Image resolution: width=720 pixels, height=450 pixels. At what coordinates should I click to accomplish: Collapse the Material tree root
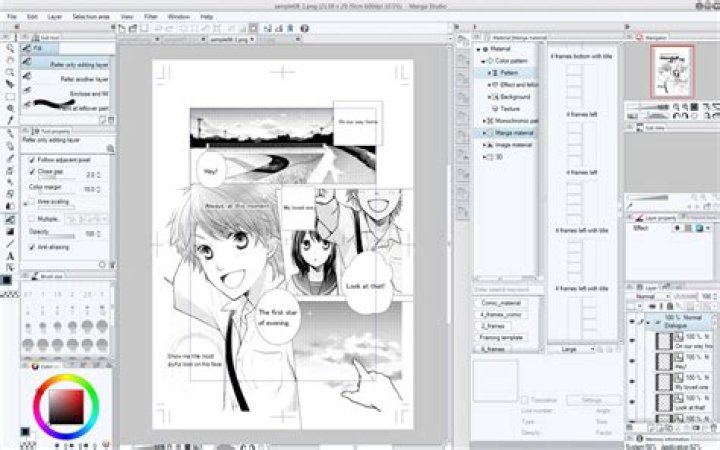(478, 49)
